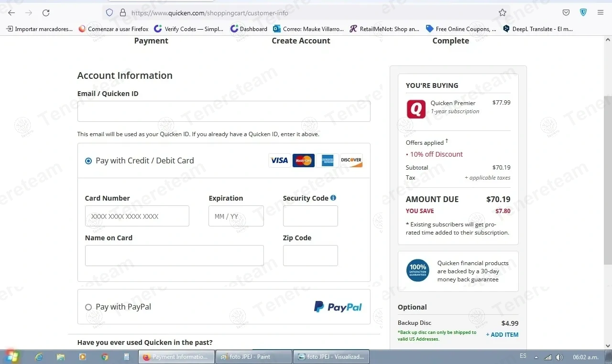Show hidden system tray icons
Viewport: 612px width, 364px height.
tap(536, 357)
